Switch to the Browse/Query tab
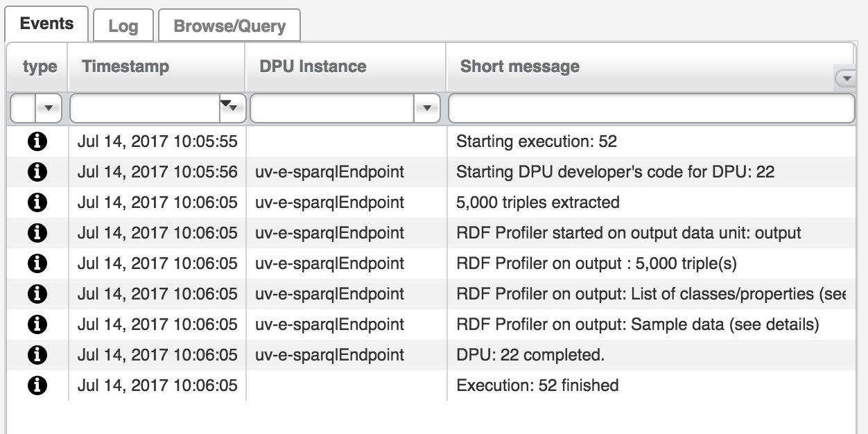 [229, 26]
